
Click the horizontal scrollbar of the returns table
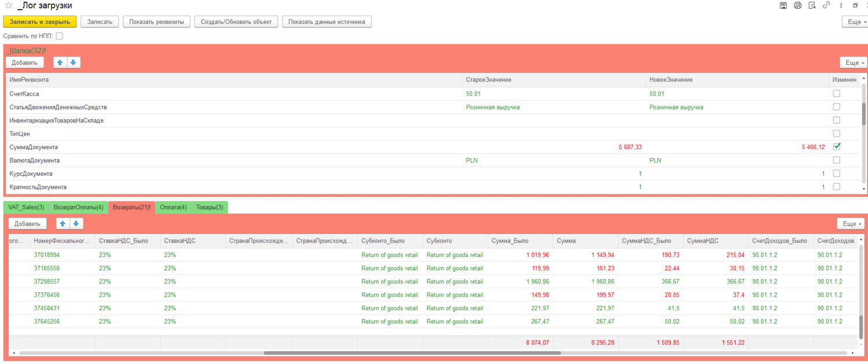coord(412,352)
